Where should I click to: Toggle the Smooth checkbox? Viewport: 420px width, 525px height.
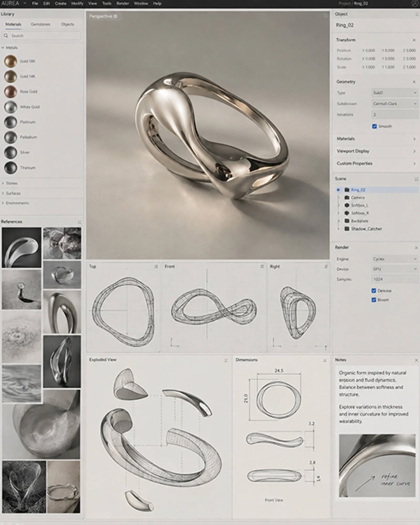[374, 126]
